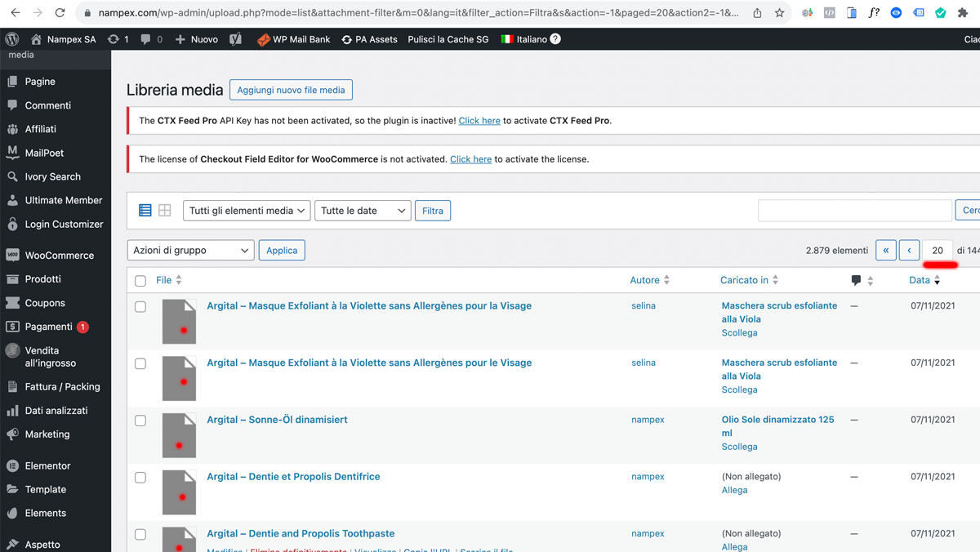Sort by the Autore column header
The height and width of the screenshot is (552, 980).
[x=650, y=280]
